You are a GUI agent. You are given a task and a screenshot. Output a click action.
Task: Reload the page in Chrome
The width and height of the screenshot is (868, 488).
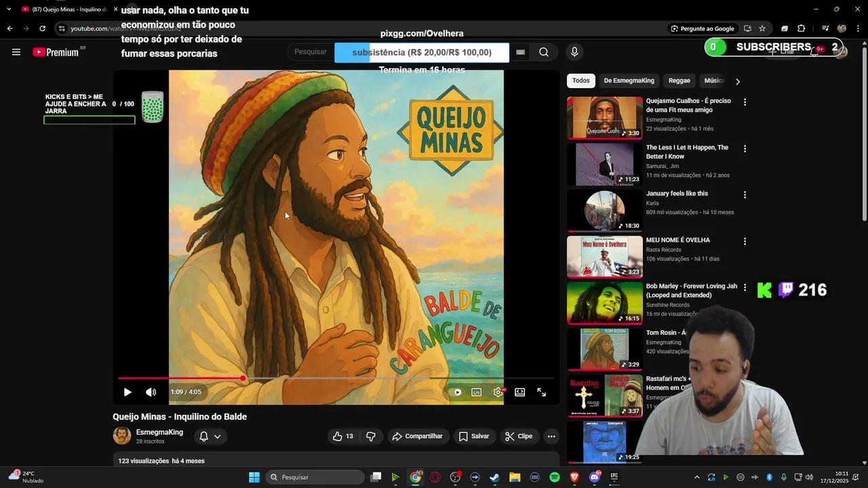42,28
